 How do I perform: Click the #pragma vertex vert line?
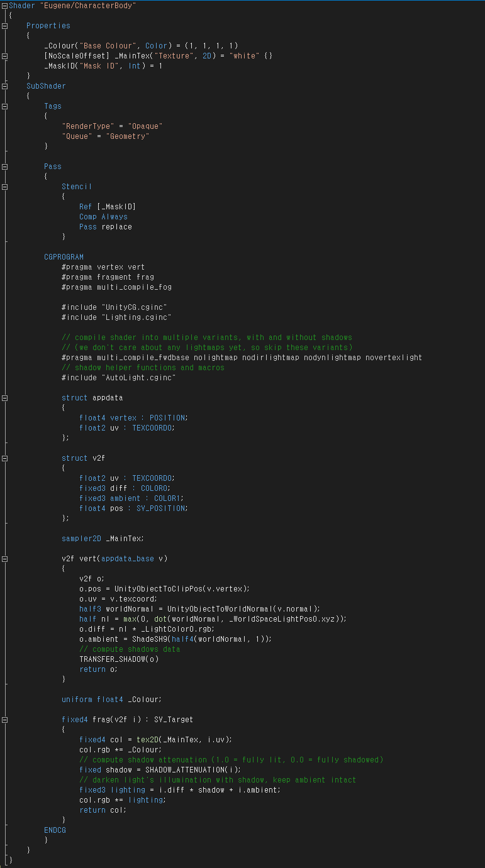pyautogui.click(x=103, y=267)
